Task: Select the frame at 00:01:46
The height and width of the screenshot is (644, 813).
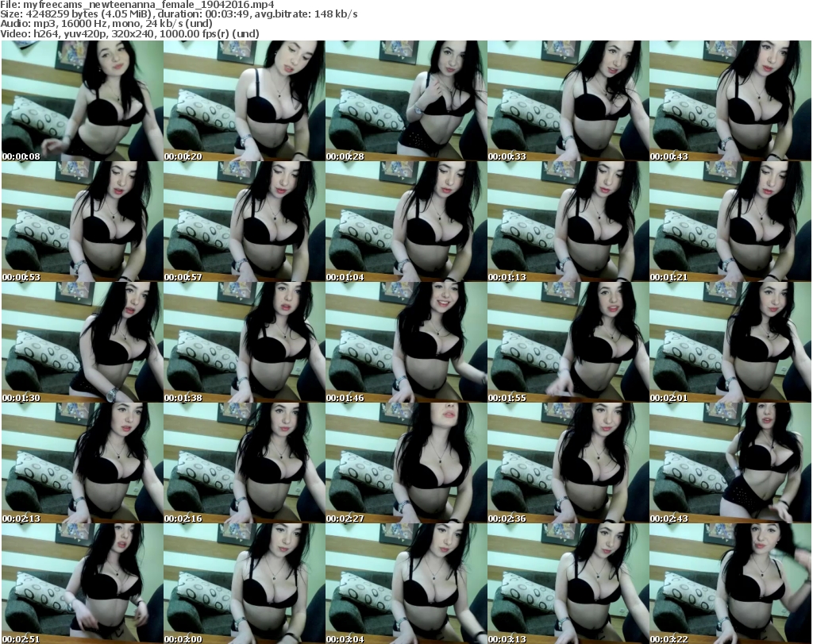Action: coord(406,342)
